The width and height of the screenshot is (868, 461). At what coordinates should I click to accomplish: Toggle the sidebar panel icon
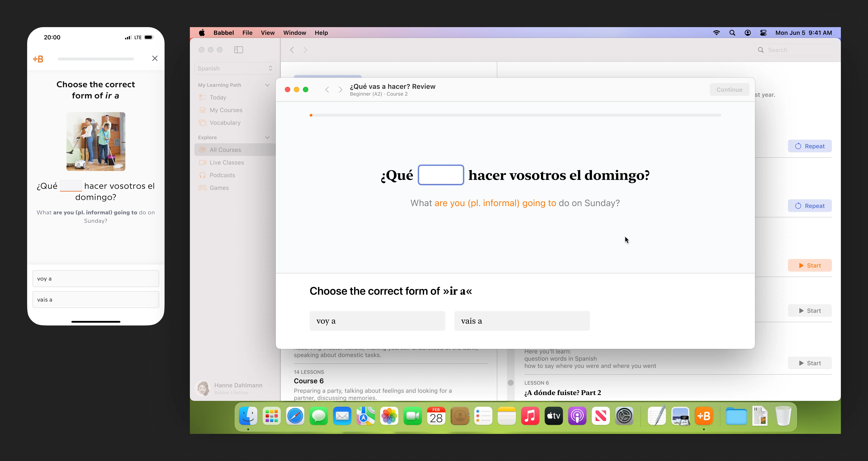239,50
